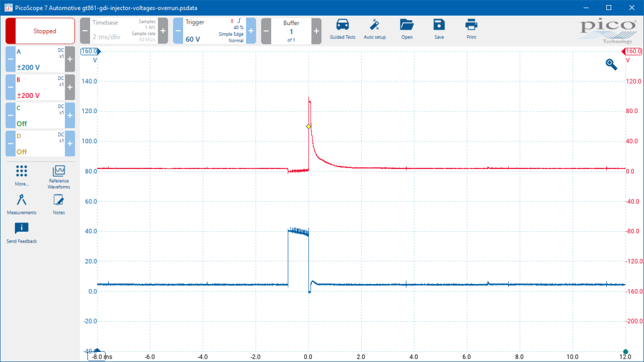Viewport: 644px width, 362px height.
Task: Click the zoom magnifier on the graph
Action: (x=611, y=65)
